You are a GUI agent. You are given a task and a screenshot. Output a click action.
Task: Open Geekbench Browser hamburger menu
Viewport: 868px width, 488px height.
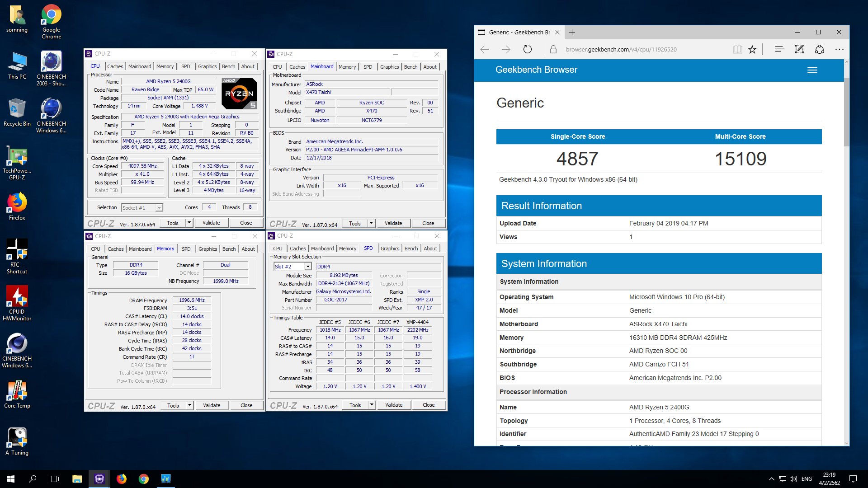pyautogui.click(x=812, y=70)
